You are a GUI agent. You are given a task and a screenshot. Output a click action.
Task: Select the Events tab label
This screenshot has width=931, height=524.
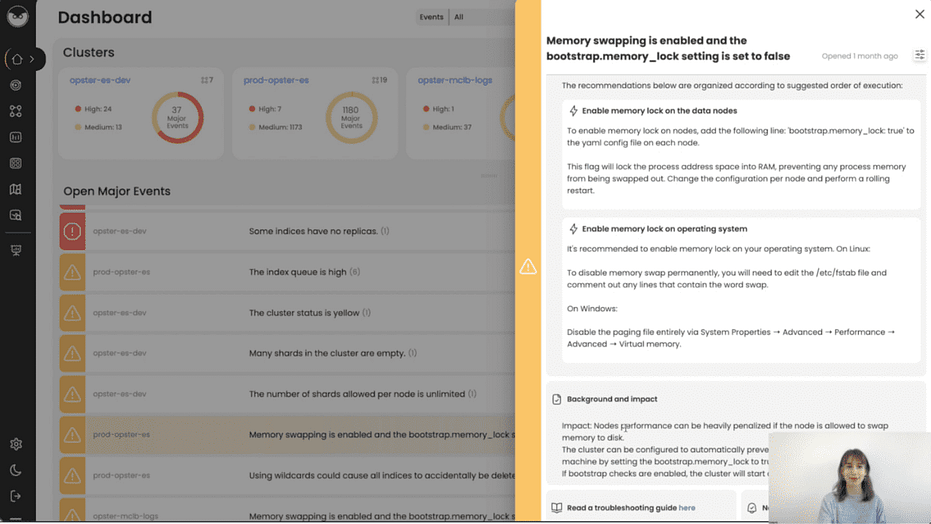coord(431,17)
